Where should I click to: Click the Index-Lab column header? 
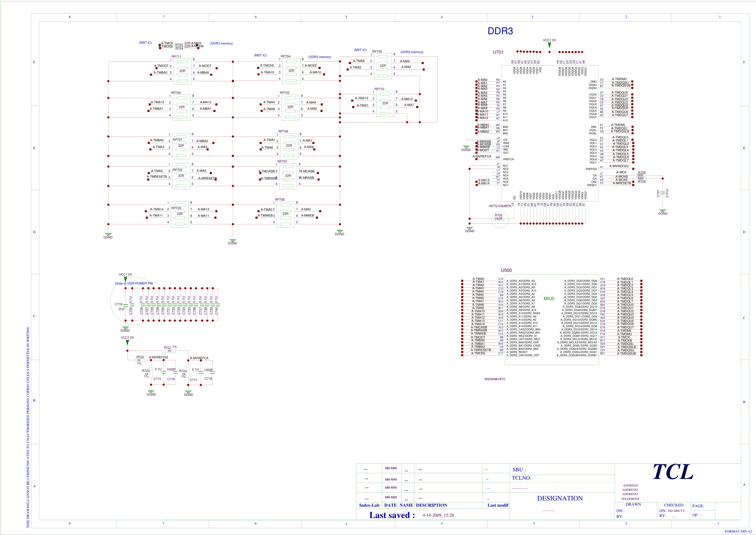pos(369,505)
